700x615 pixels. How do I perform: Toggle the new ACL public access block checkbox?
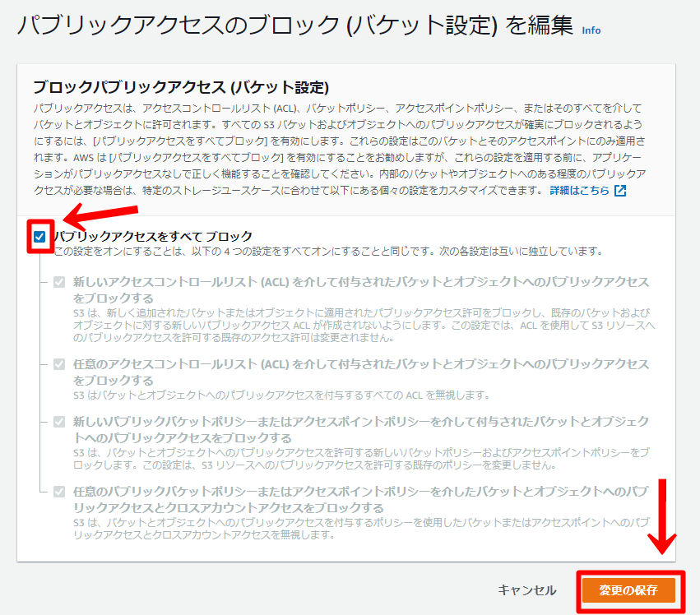click(x=58, y=282)
